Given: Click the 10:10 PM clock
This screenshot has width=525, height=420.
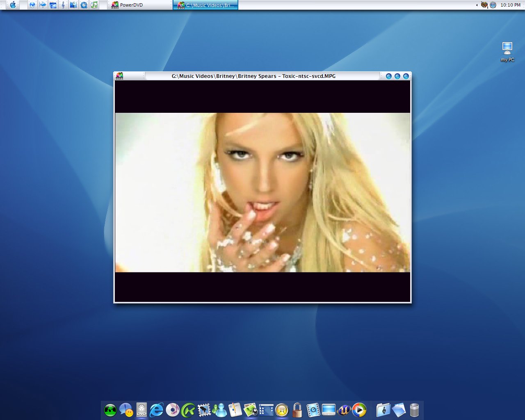Looking at the screenshot, I should point(510,5).
